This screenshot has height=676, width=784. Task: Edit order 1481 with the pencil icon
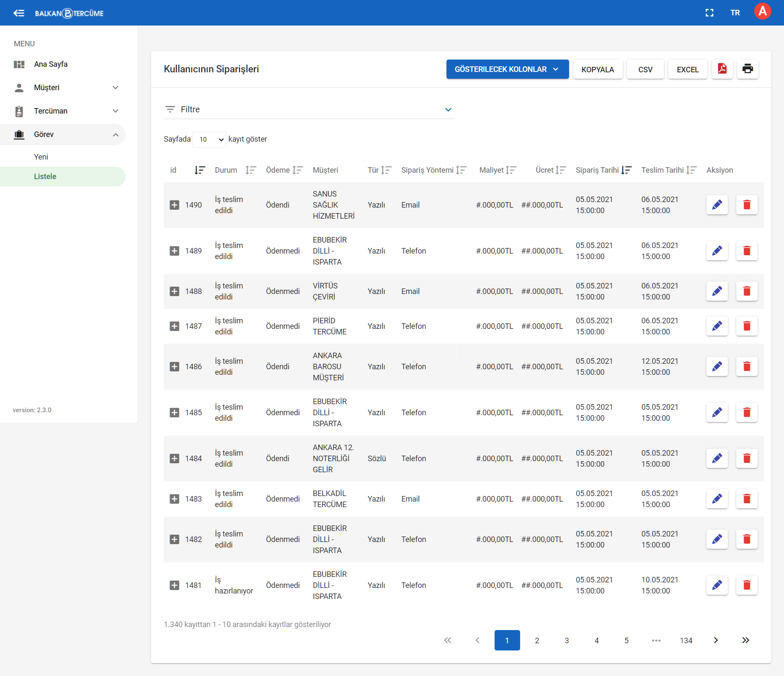717,585
